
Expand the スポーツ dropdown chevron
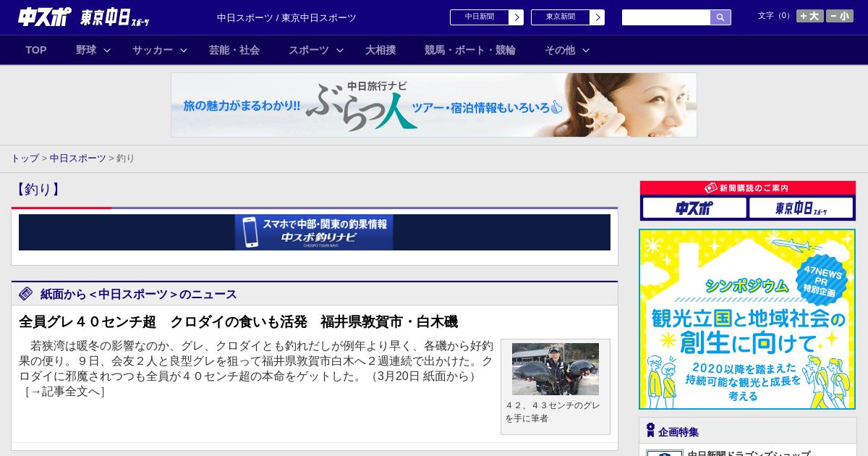[x=340, y=50]
